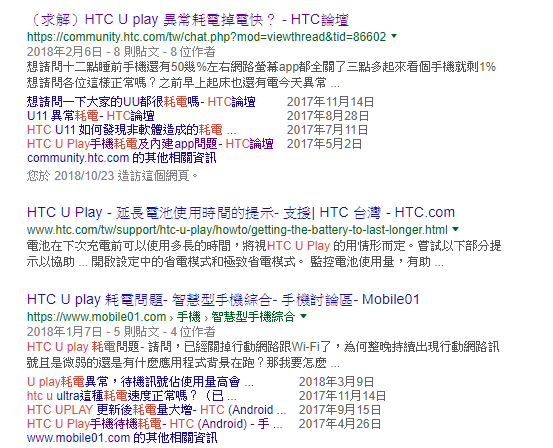
Task: Click the https://www.mobile01.com breadcrumb URL text
Action: pyautogui.click(x=96, y=317)
